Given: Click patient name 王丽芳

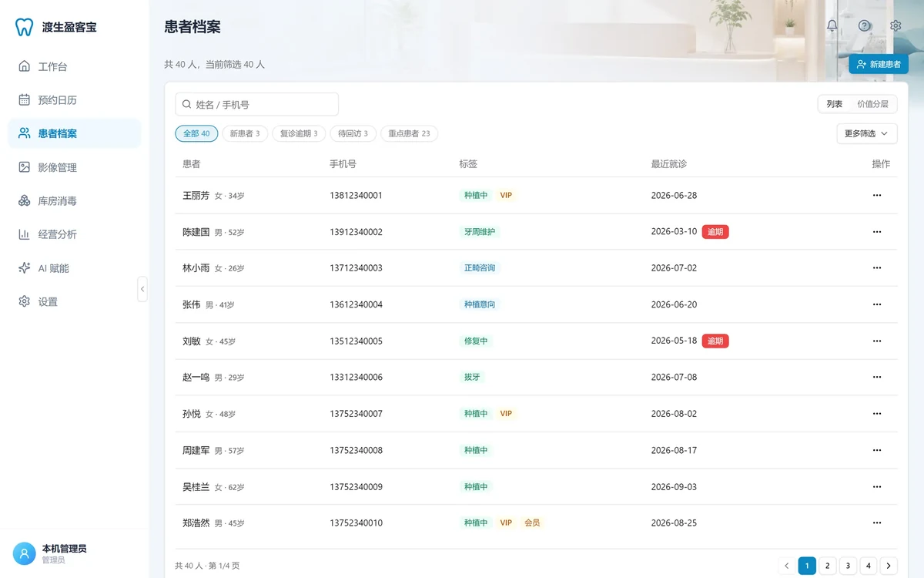Looking at the screenshot, I should click(x=196, y=196).
